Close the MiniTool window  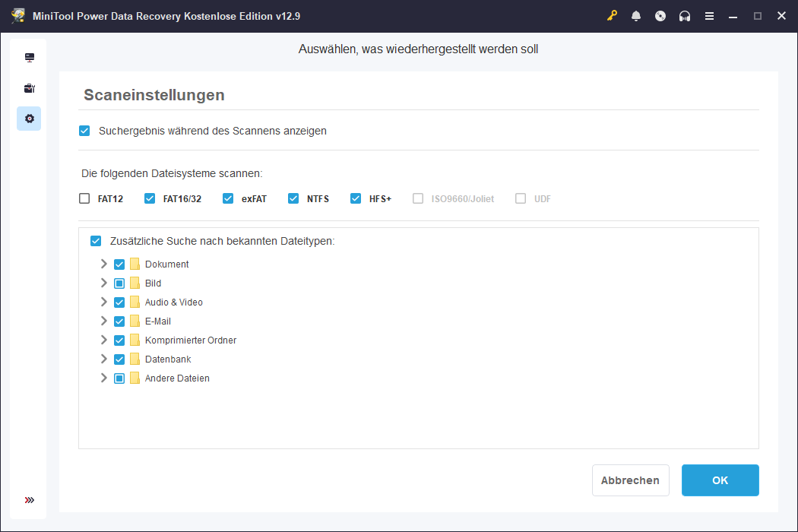(782, 16)
